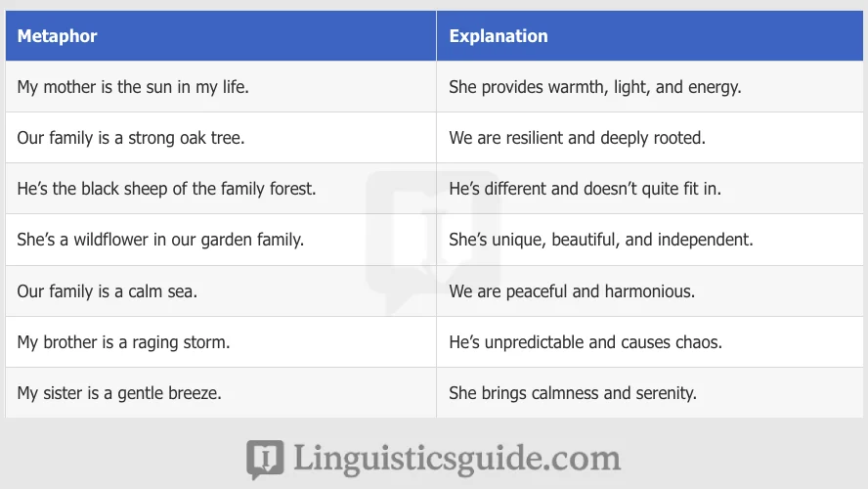Image resolution: width=868 pixels, height=489 pixels.
Task: Click the divider between the two header columns
Action: 436,36
